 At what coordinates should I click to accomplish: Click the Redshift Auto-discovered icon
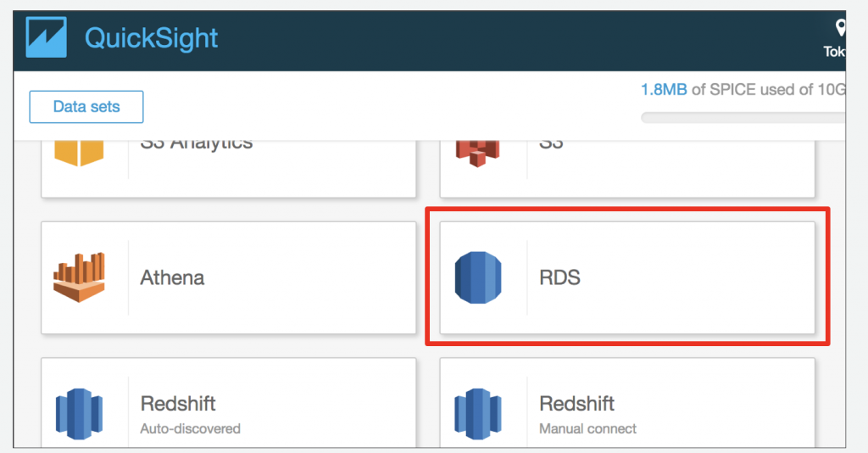coord(79,414)
